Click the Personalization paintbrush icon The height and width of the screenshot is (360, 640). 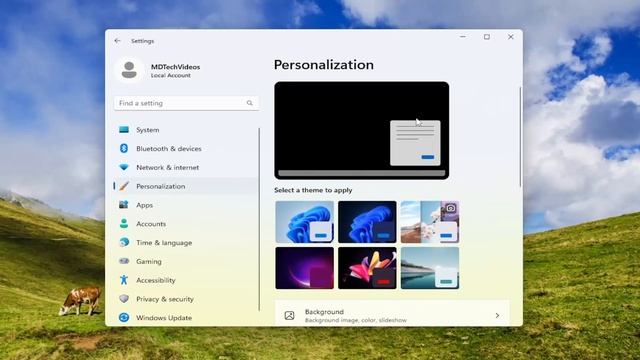coord(124,186)
